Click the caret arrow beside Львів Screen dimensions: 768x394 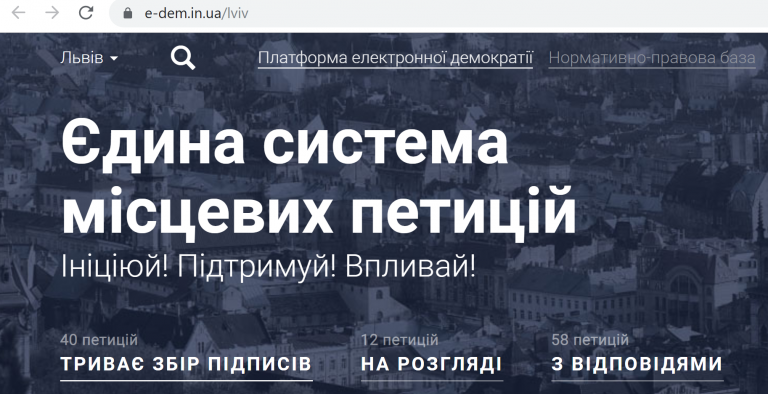point(114,59)
